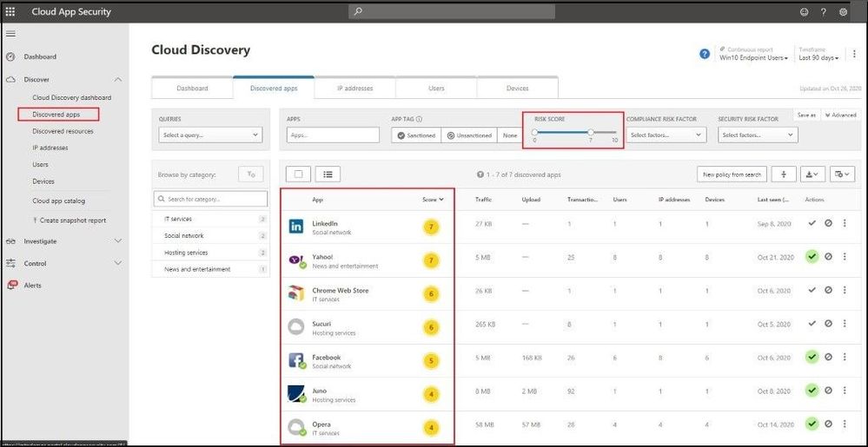The image size is (868, 447).
Task: Open the settings gear icon
Action: coord(844,11)
